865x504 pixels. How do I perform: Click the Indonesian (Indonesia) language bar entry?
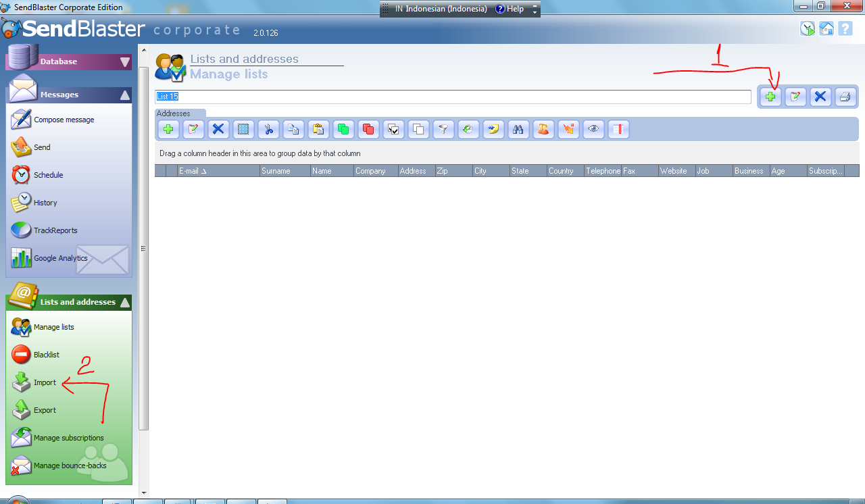(440, 9)
